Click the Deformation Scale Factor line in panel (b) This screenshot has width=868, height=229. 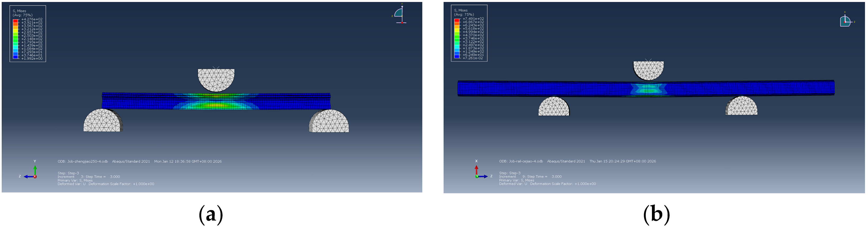[547, 184]
